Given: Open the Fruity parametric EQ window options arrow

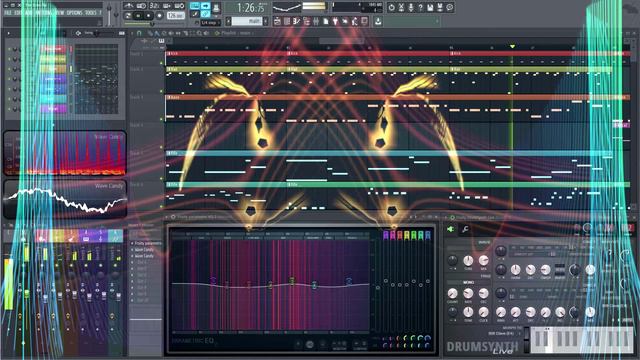Looking at the screenshot, I should pos(167,217).
